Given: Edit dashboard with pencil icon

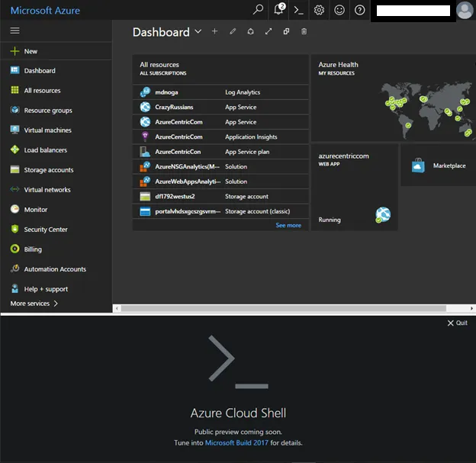Looking at the screenshot, I should click(233, 31).
